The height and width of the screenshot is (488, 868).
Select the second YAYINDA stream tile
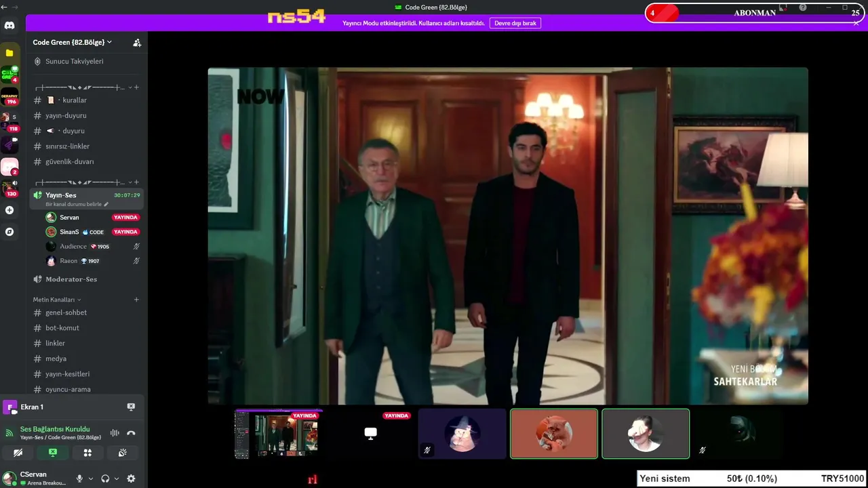(x=370, y=434)
